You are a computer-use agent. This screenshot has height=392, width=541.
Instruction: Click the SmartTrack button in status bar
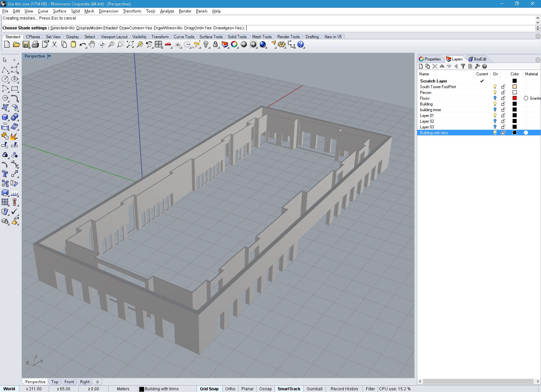(x=289, y=389)
